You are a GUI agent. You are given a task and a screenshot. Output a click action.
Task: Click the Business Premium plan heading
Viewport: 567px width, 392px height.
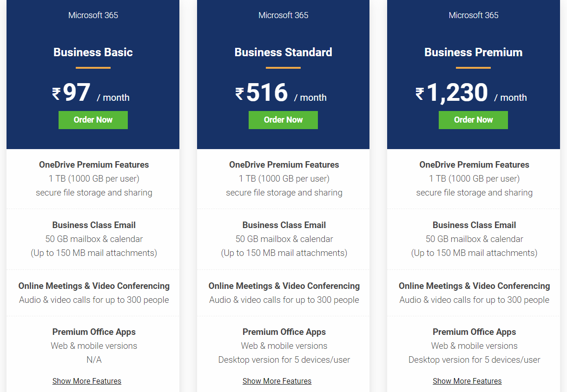coord(473,52)
